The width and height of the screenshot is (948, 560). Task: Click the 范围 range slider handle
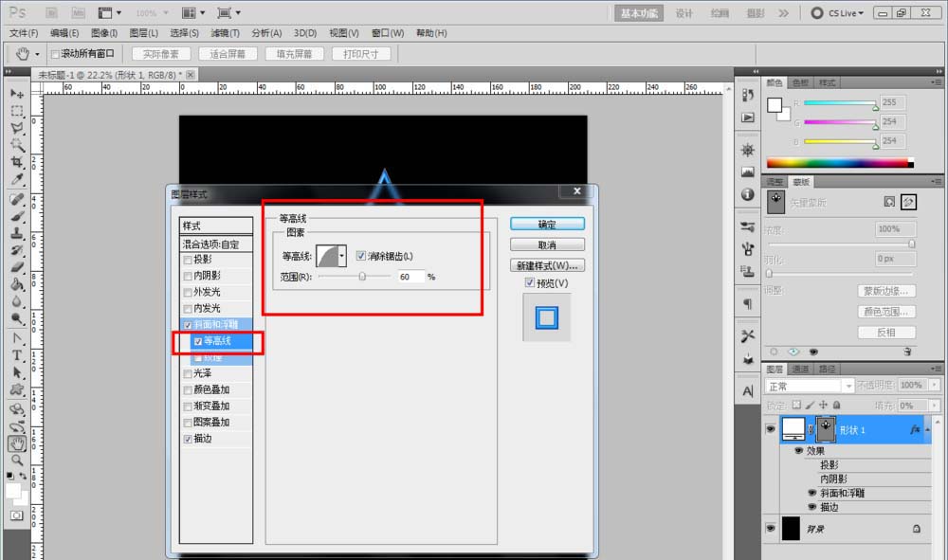361,277
